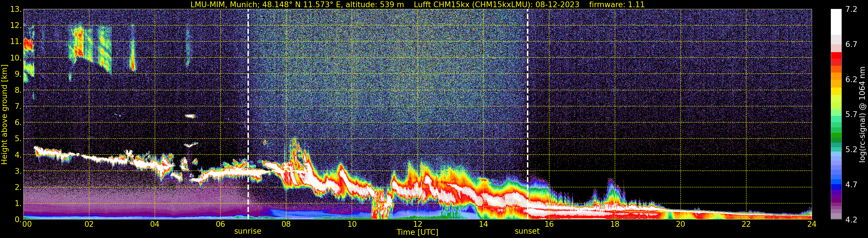Click the 11. height tick label
This screenshot has width=868, height=238.
click(x=16, y=41)
